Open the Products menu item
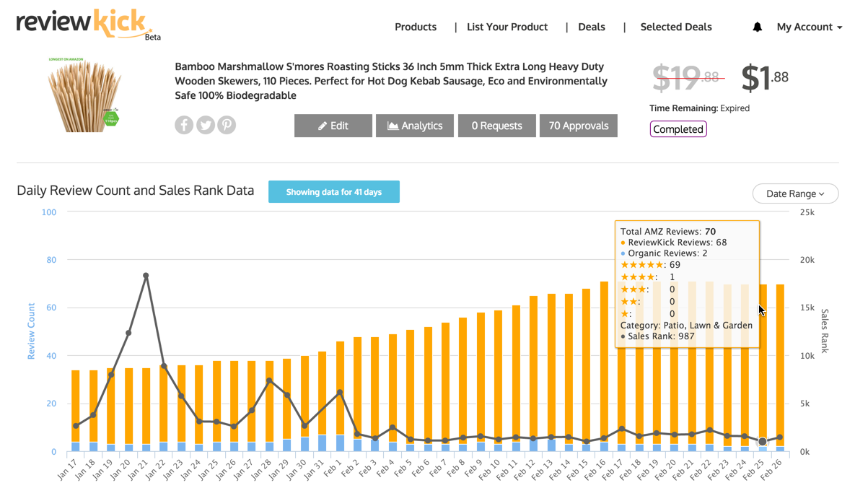This screenshot has height=501, width=868. pyautogui.click(x=416, y=27)
